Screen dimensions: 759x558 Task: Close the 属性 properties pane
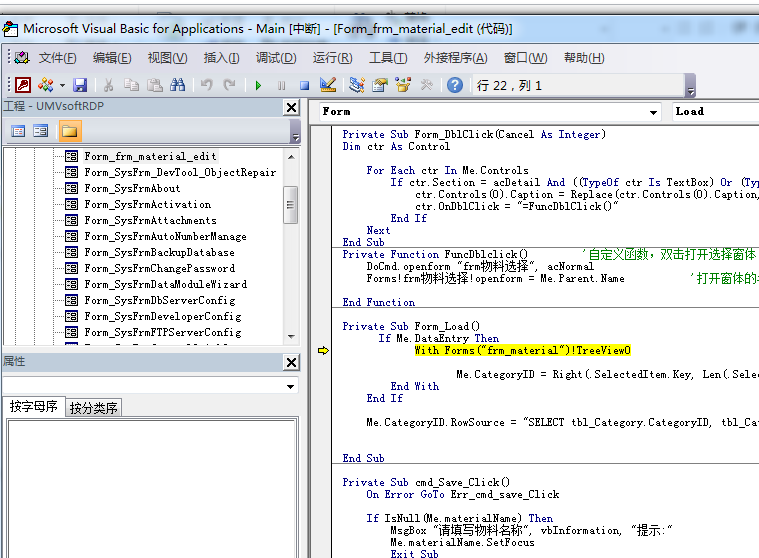(291, 362)
